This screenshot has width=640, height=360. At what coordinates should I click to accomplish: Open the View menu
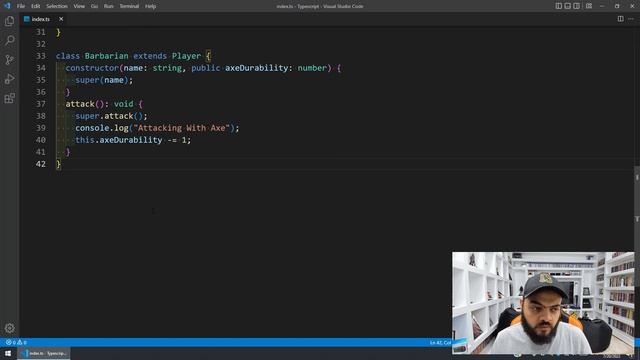point(79,6)
